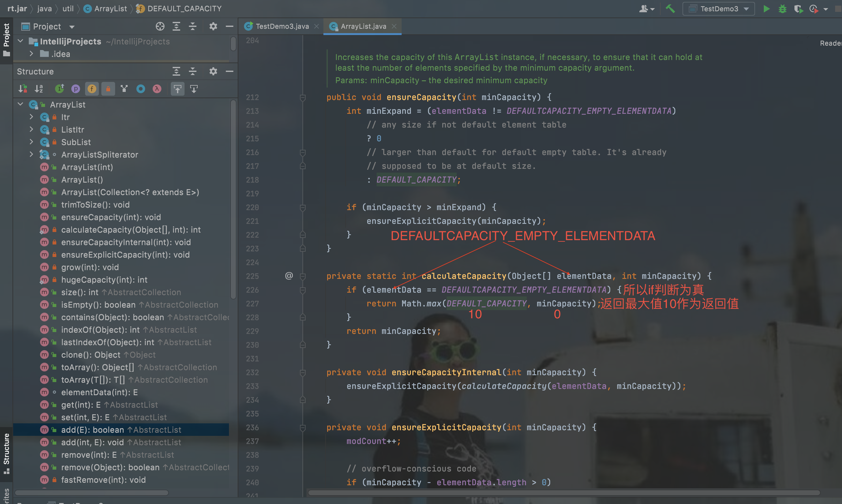The width and height of the screenshot is (842, 504).
Task: Open the Structure panel gear options
Action: click(x=213, y=71)
